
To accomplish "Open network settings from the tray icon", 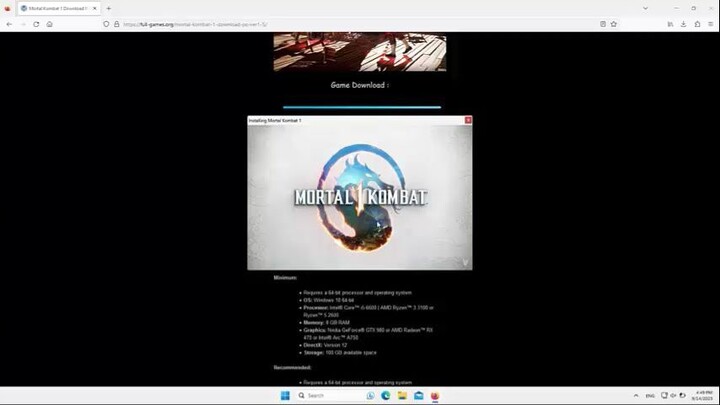I will (664, 395).
